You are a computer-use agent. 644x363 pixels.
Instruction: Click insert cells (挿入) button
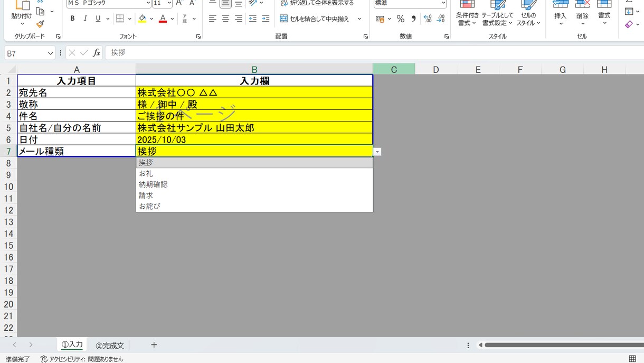point(561,14)
